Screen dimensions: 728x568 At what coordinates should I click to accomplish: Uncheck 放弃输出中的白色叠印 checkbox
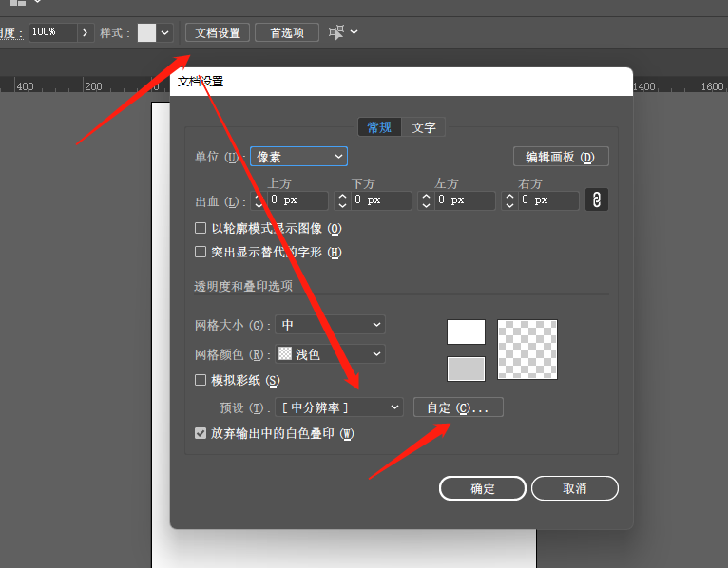click(201, 433)
